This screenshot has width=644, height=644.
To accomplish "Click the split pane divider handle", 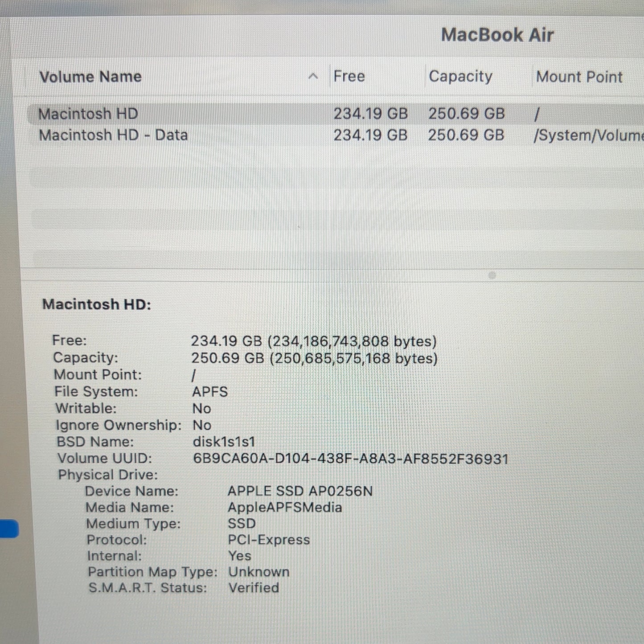I will point(492,275).
